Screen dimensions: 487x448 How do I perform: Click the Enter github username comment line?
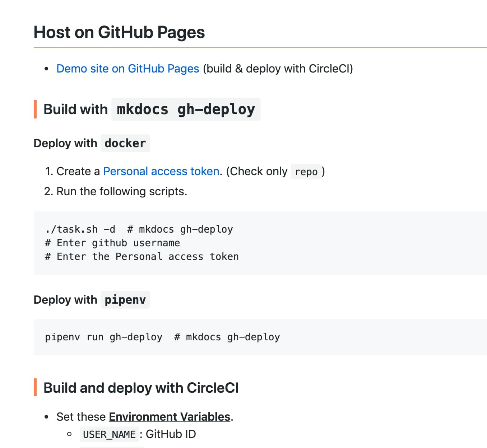(x=112, y=243)
